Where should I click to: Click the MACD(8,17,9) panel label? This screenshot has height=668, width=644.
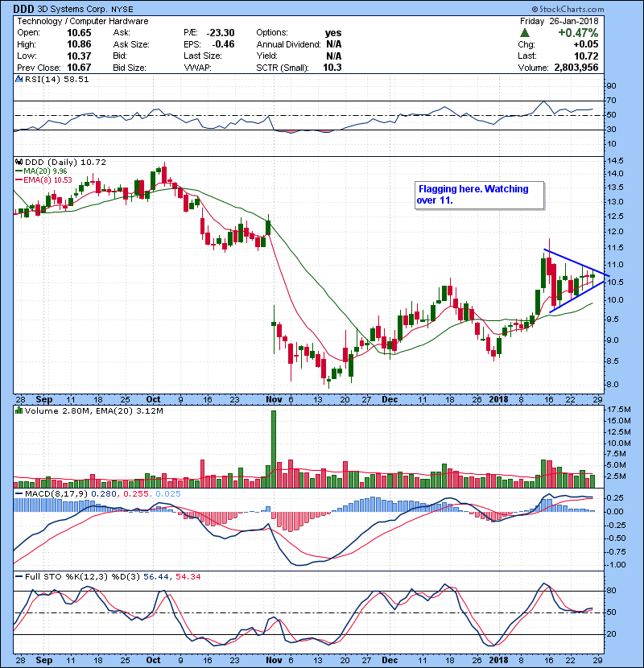tap(56, 494)
